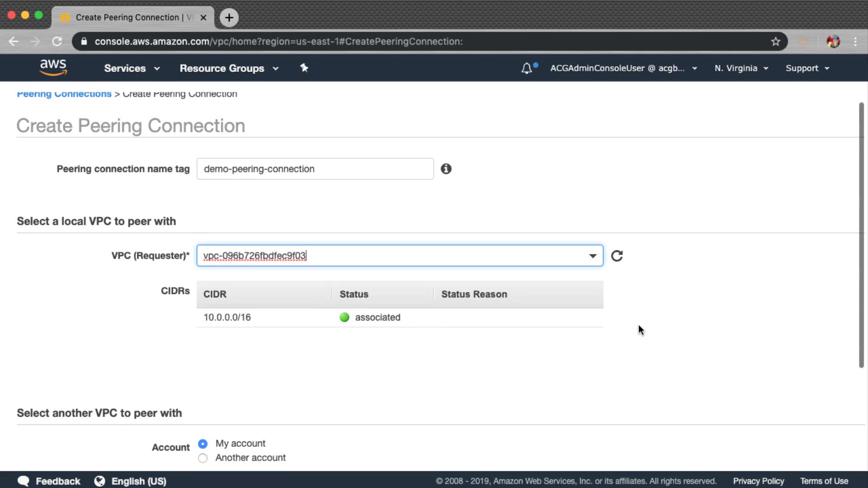The width and height of the screenshot is (868, 488).
Task: Click the page vertical scrollbar
Action: point(861,235)
